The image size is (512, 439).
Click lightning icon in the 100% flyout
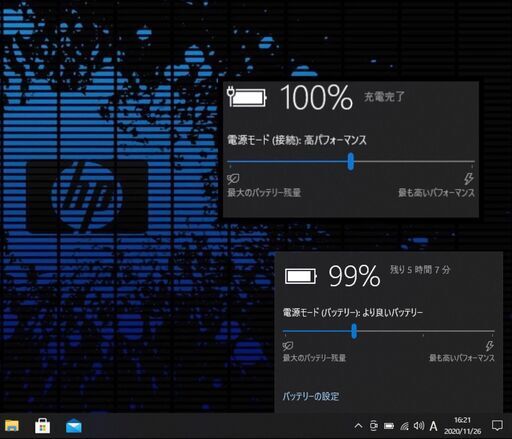click(469, 179)
